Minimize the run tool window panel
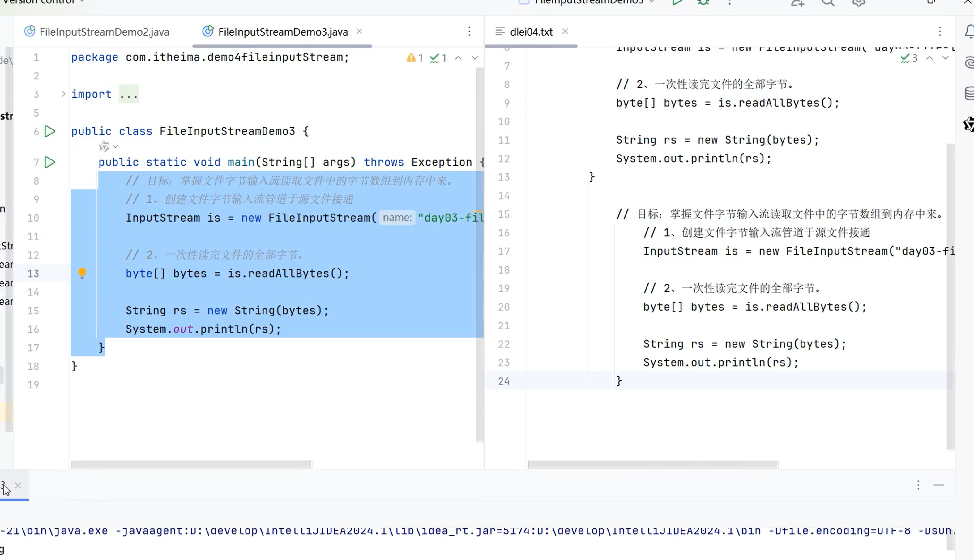Screen dimensions: 974x560 [938, 485]
